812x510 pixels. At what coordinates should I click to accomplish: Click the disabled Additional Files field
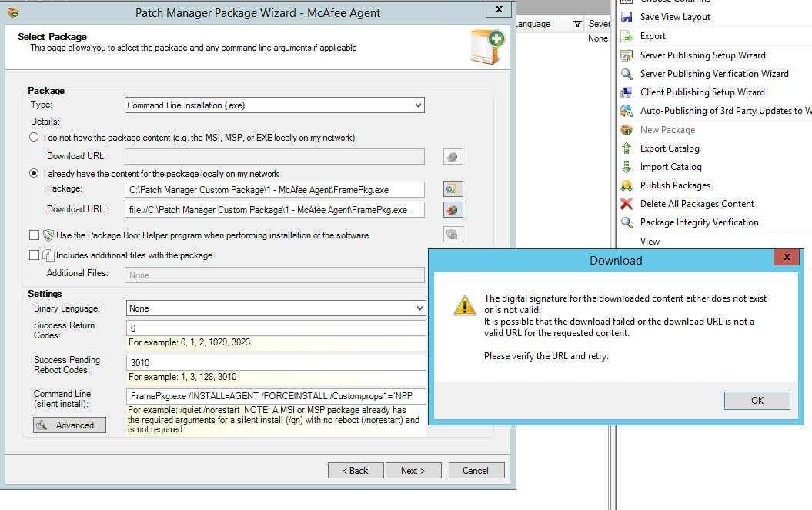pyautogui.click(x=275, y=275)
